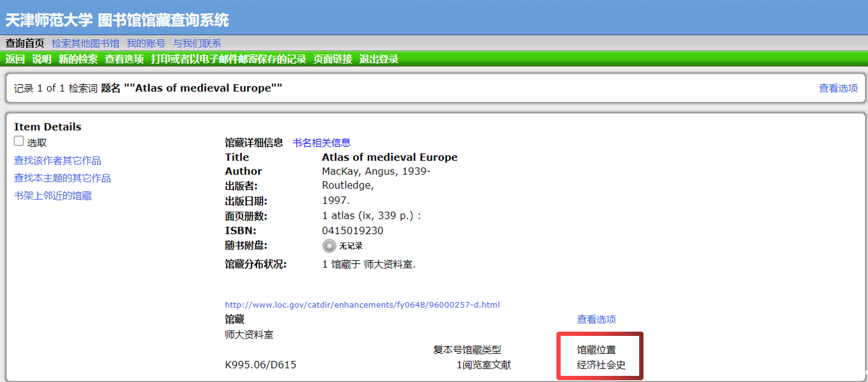This screenshot has height=382, width=868.
Task: Go to 检索其他图书馆
Action: [85, 44]
